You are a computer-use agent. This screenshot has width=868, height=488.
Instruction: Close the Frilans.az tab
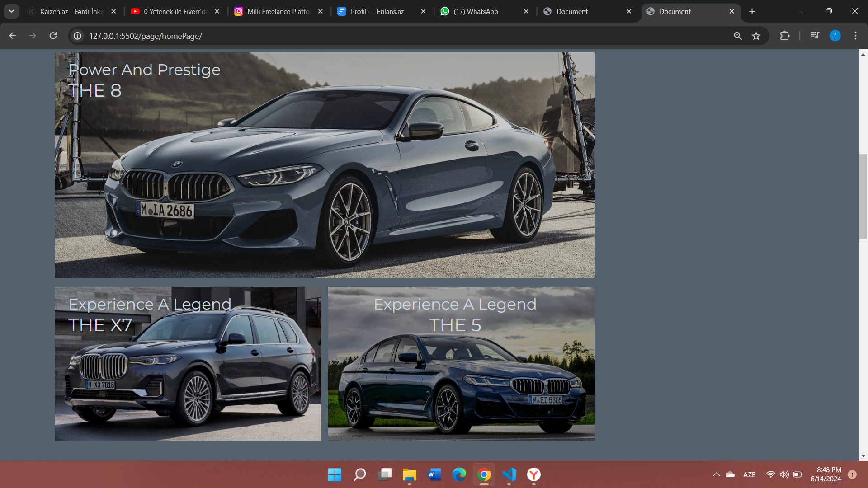click(423, 11)
